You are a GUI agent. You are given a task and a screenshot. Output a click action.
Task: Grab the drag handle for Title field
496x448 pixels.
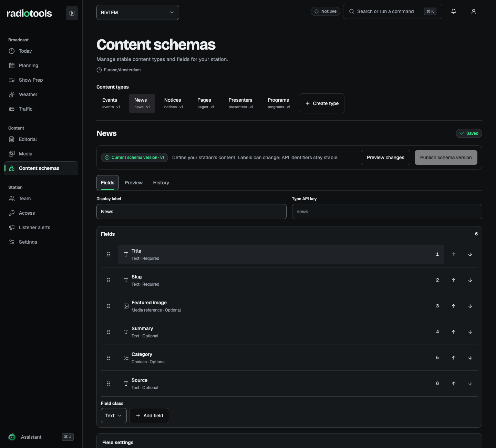click(x=108, y=254)
